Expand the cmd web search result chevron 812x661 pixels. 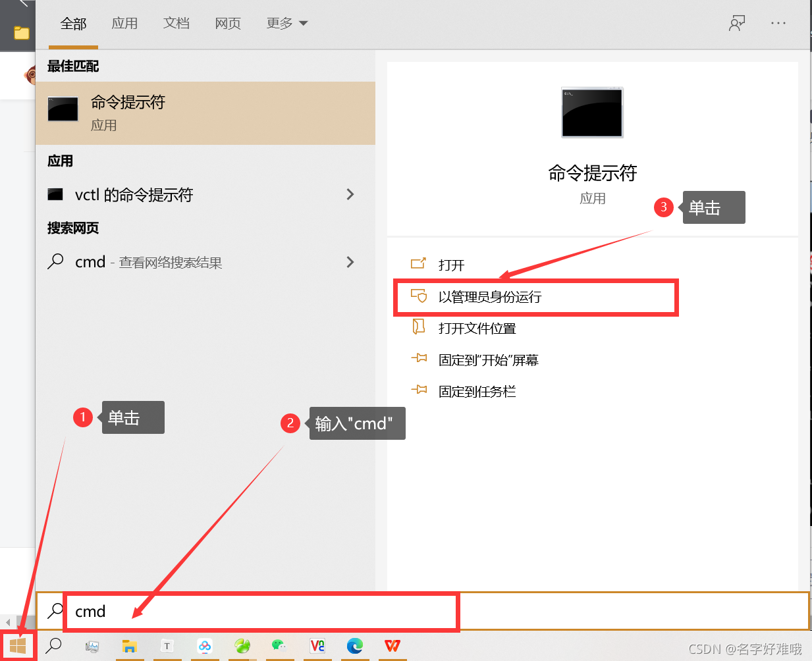350,261
